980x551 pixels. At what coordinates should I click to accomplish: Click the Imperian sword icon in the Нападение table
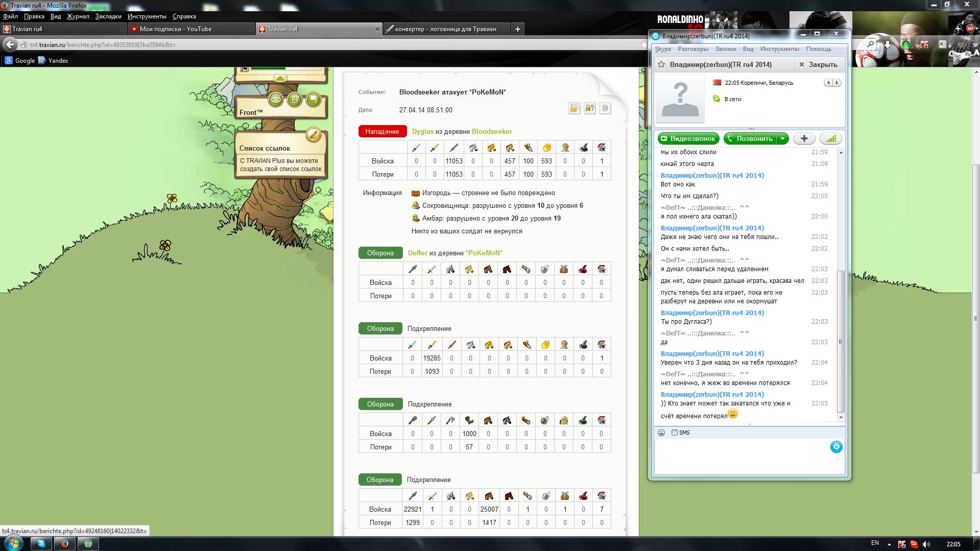click(x=453, y=148)
